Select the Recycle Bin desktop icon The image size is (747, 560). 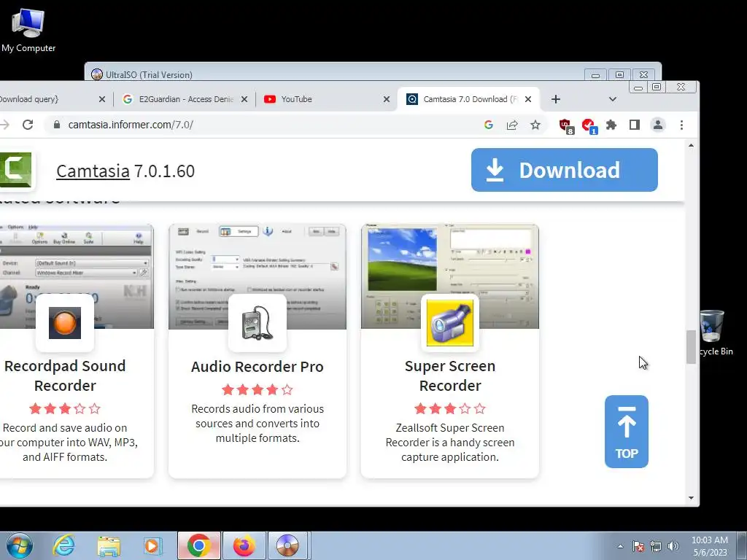click(715, 332)
